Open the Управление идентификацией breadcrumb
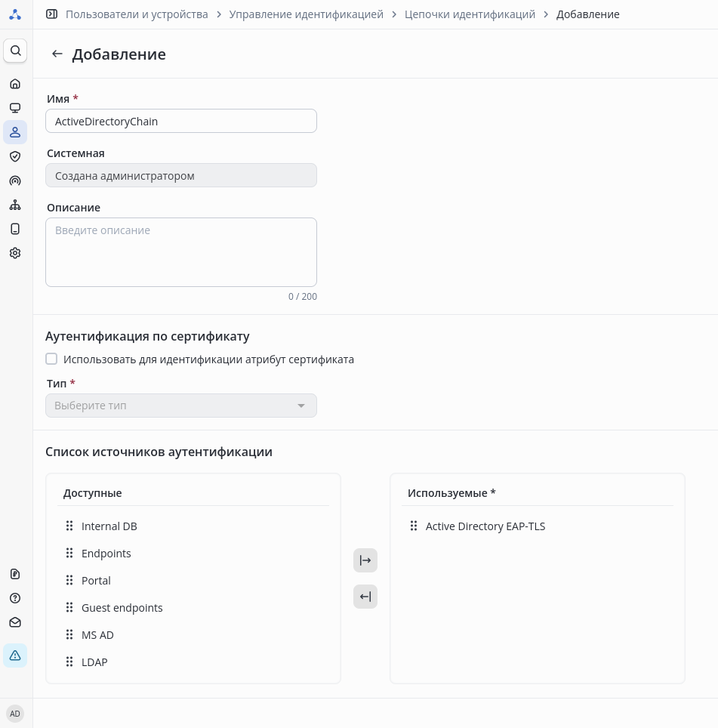 click(x=307, y=14)
